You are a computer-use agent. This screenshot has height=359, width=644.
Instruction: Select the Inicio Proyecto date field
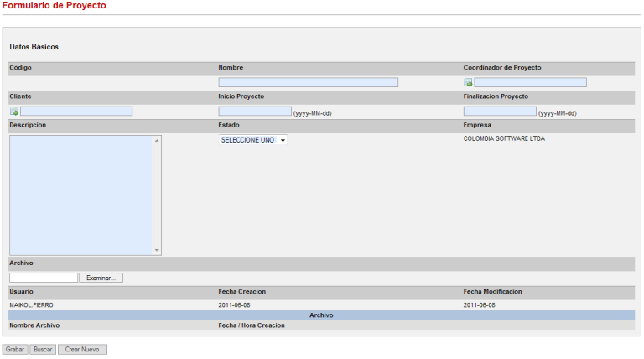255,111
